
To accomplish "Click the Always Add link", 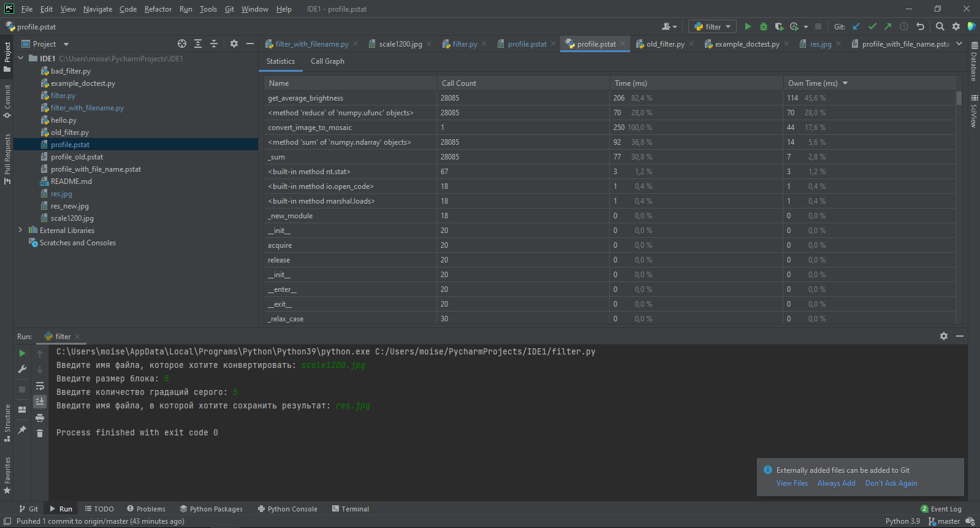I will point(836,483).
